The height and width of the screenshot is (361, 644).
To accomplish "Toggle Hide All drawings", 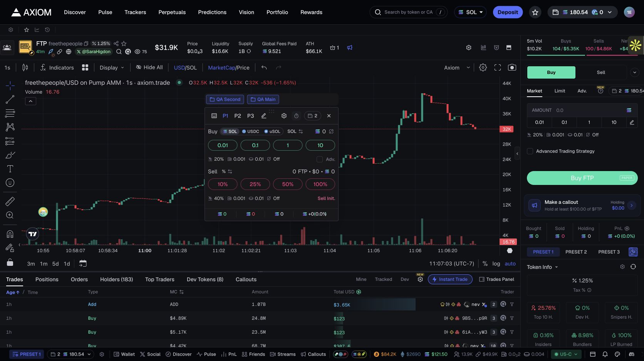I will point(149,67).
